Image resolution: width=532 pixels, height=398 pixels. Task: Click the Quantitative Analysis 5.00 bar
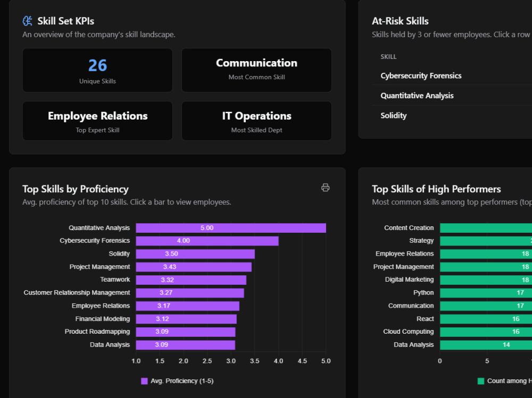[x=231, y=228]
